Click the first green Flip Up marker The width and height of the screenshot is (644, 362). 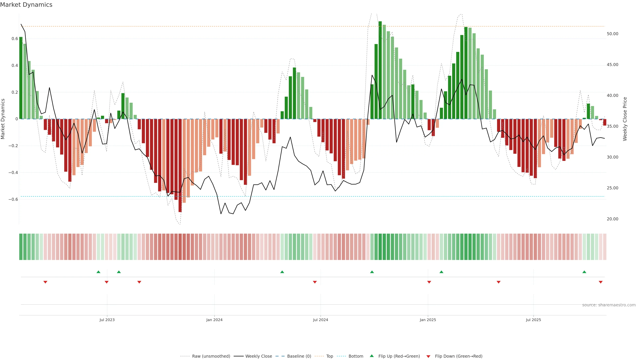98,272
